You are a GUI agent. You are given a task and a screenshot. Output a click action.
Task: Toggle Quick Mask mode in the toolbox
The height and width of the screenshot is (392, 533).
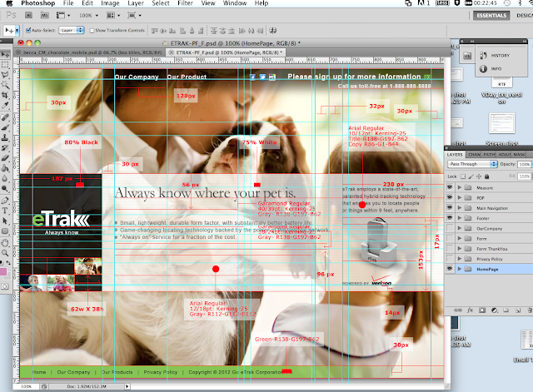click(x=5, y=286)
